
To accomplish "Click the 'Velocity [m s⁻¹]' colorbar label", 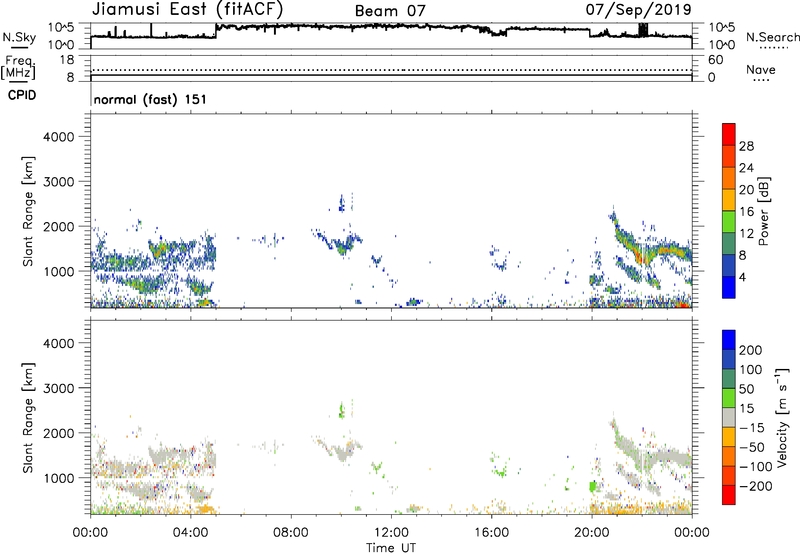I will point(782,417).
